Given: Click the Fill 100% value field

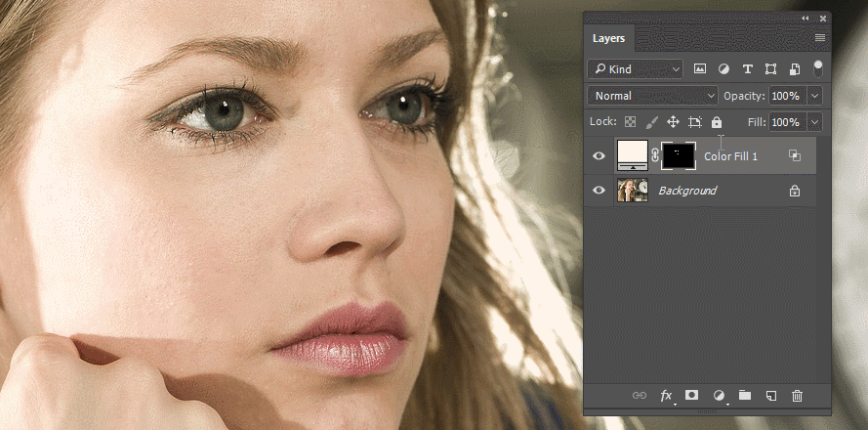Looking at the screenshot, I should tap(788, 122).
